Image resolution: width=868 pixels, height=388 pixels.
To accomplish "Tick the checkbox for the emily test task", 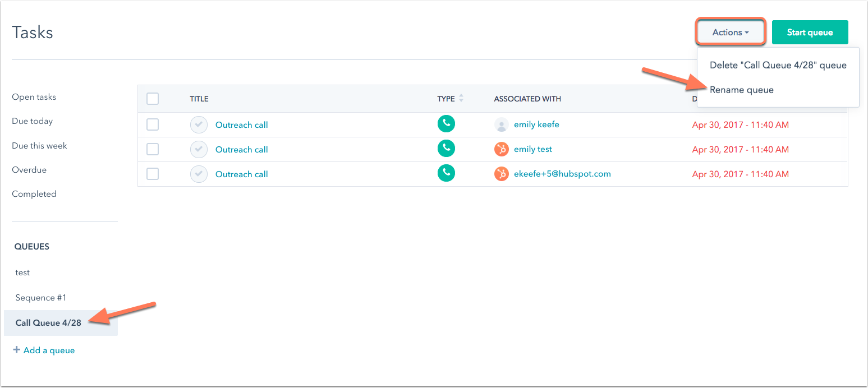I will [153, 149].
